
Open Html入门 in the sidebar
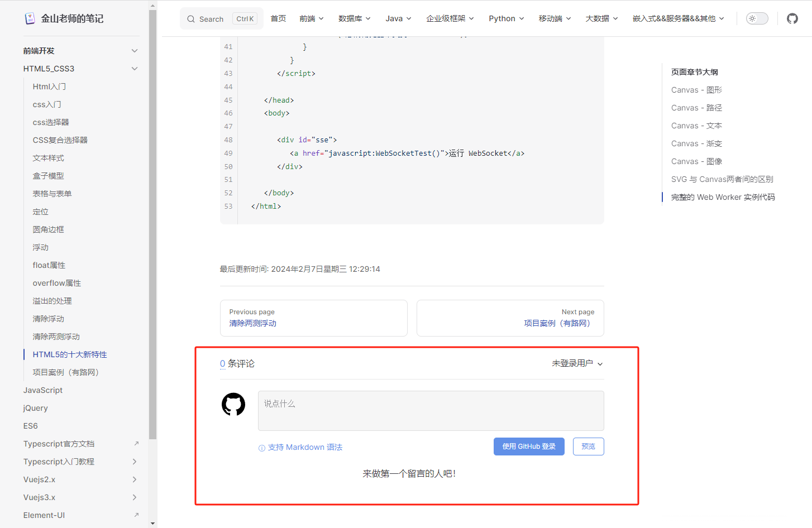49,87
